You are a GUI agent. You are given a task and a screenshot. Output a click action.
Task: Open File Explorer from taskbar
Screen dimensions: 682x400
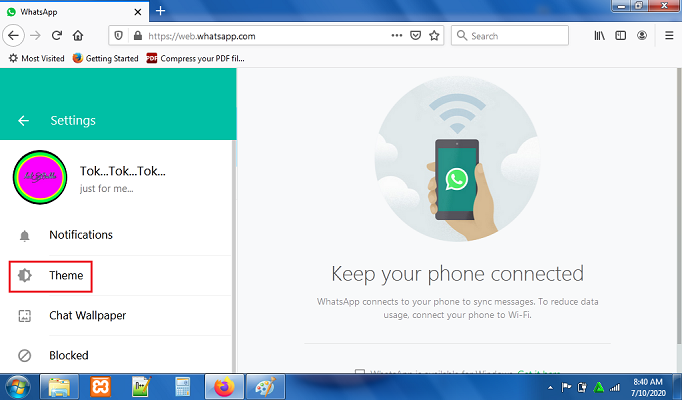60,387
